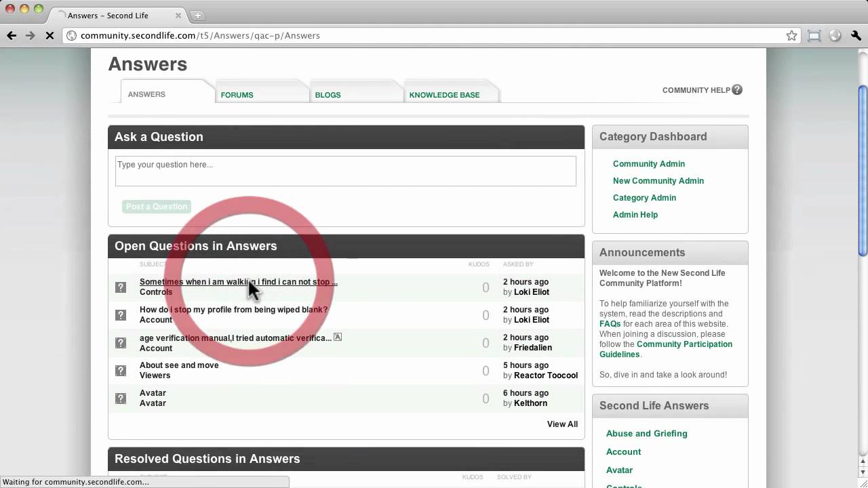Viewport: 868px width, 488px height.
Task: Open the Admin Help link
Action: pyautogui.click(x=635, y=214)
